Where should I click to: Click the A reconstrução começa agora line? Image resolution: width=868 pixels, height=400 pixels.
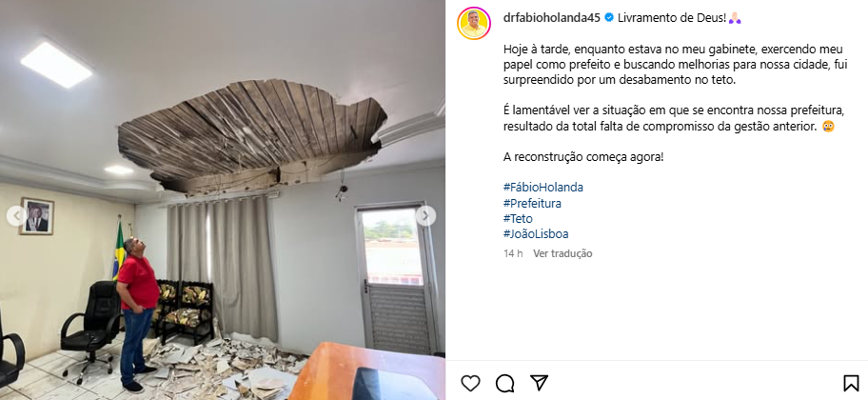pyautogui.click(x=582, y=157)
